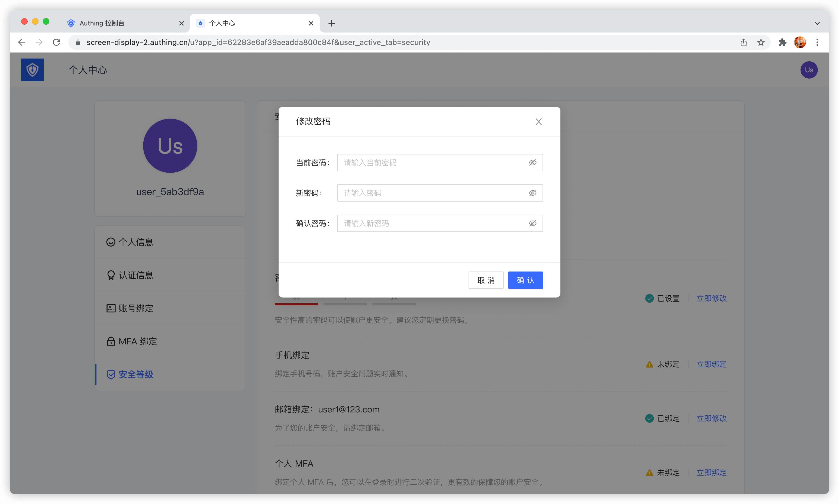Image resolution: width=839 pixels, height=504 pixels.
Task: Close the 个人中心 browser tab
Action: pos(311,23)
